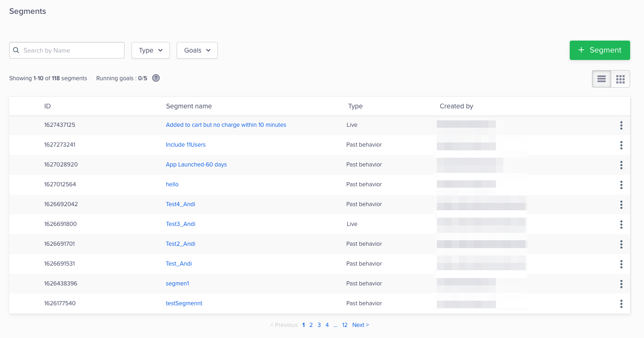
Task: Expand the Type filter dropdown
Action: coord(150,50)
